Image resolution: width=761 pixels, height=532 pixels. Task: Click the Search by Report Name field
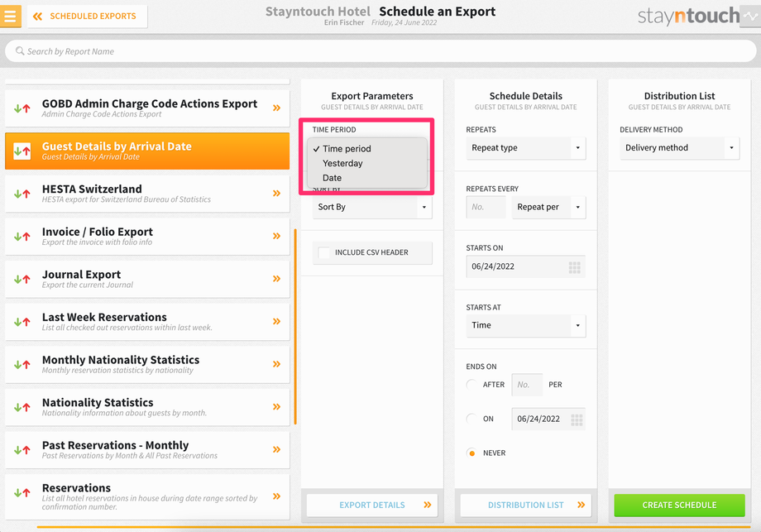pyautogui.click(x=380, y=51)
